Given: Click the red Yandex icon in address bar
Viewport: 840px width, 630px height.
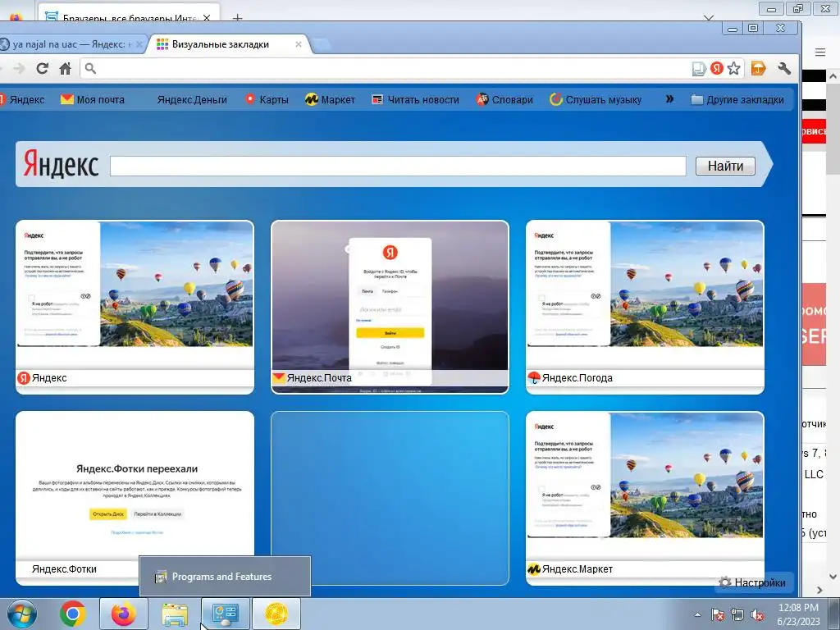Looking at the screenshot, I should [717, 68].
